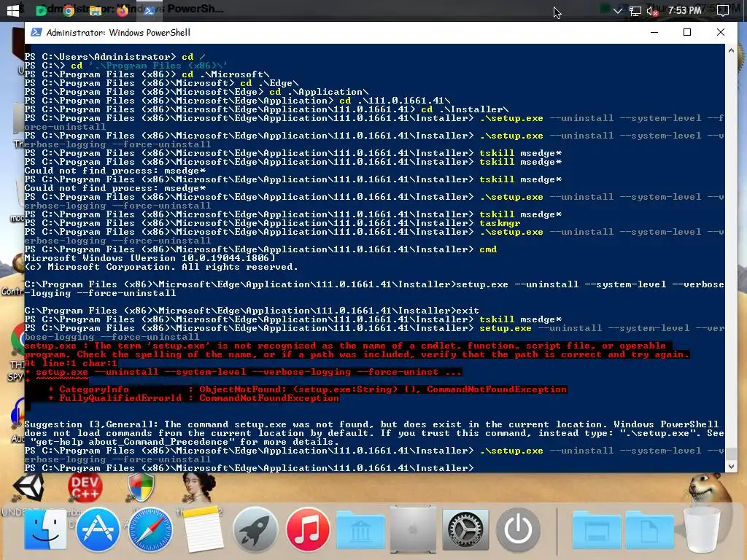Click the PowerShell window title text
This screenshot has height=560, width=747.
point(118,32)
